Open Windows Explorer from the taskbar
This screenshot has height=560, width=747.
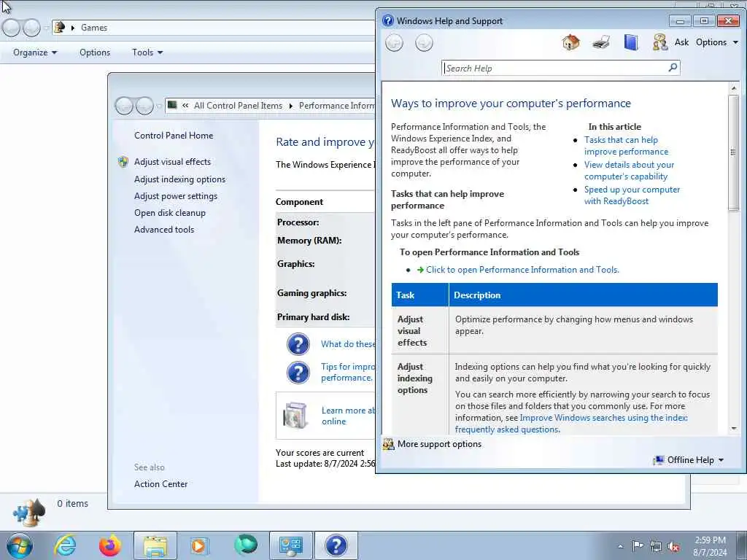click(x=155, y=545)
